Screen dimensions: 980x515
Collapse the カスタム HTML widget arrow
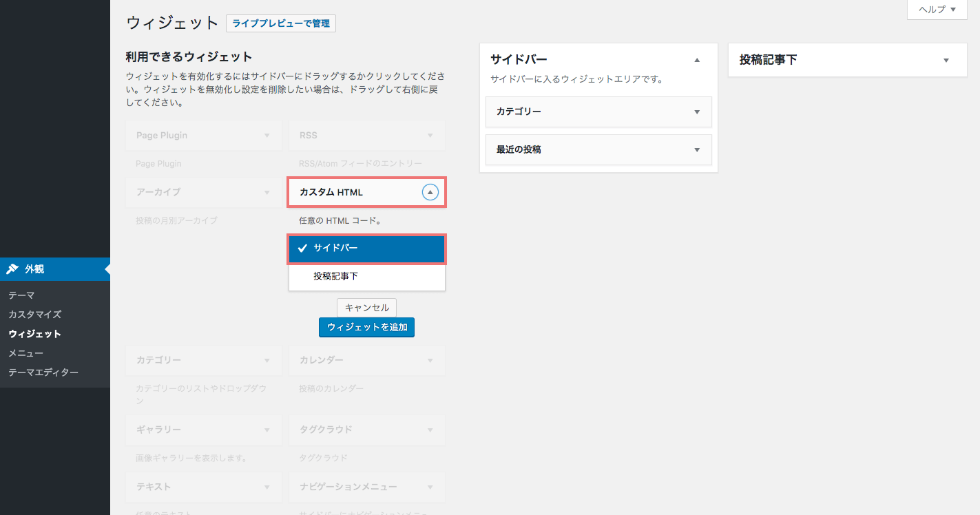430,193
